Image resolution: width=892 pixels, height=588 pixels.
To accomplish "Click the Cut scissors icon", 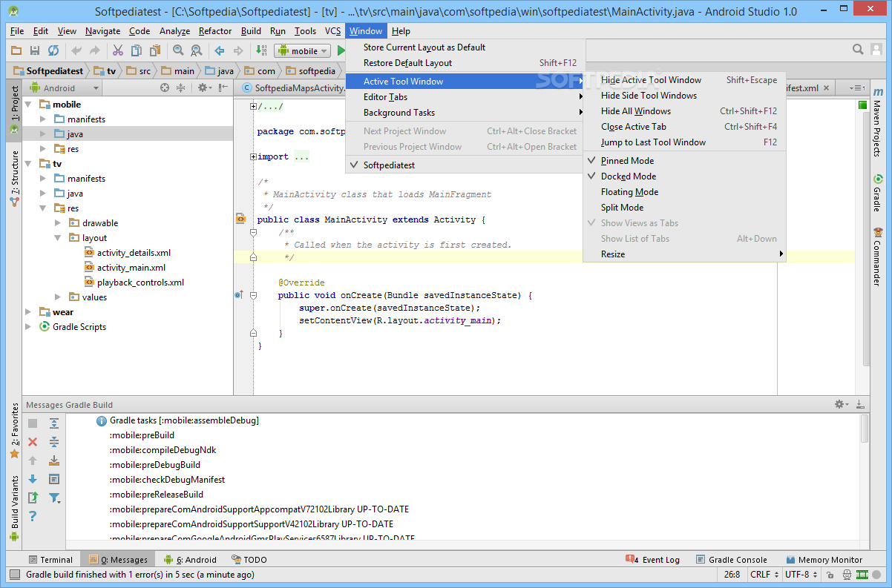I will coord(117,50).
